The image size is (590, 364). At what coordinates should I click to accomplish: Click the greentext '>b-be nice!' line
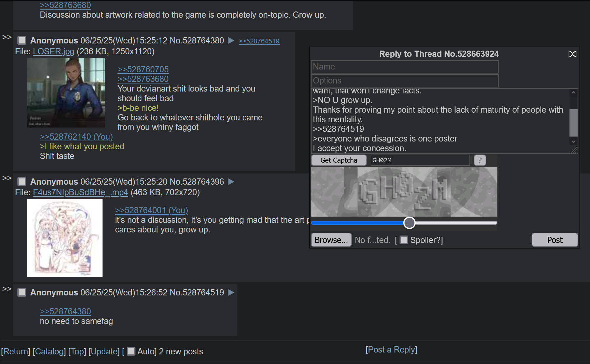point(138,108)
